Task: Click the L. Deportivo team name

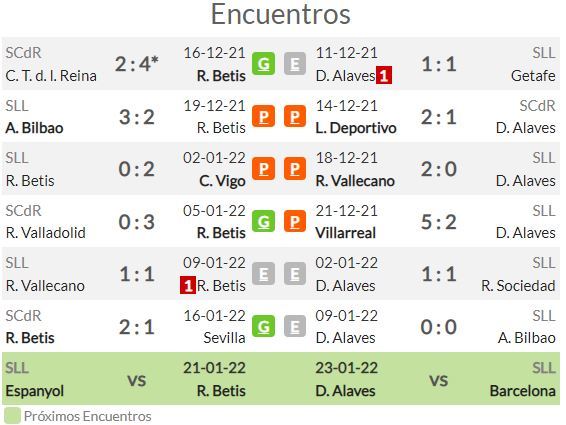Action: (x=356, y=128)
